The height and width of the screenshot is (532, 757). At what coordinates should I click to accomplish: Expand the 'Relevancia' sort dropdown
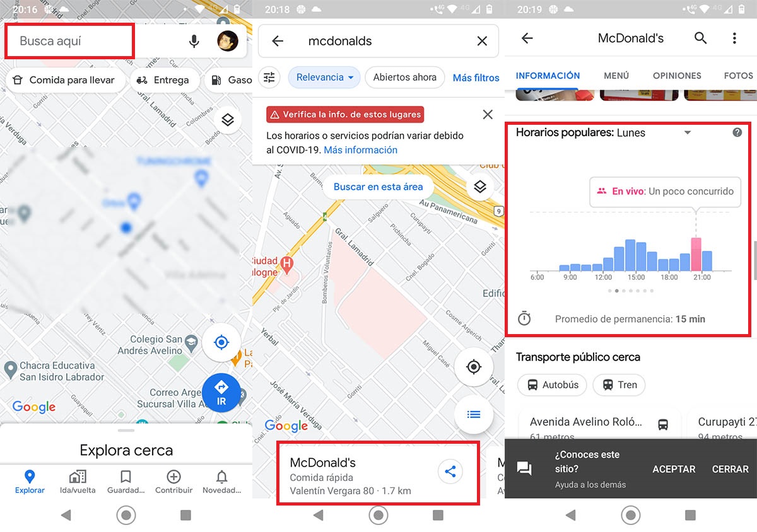click(x=324, y=78)
